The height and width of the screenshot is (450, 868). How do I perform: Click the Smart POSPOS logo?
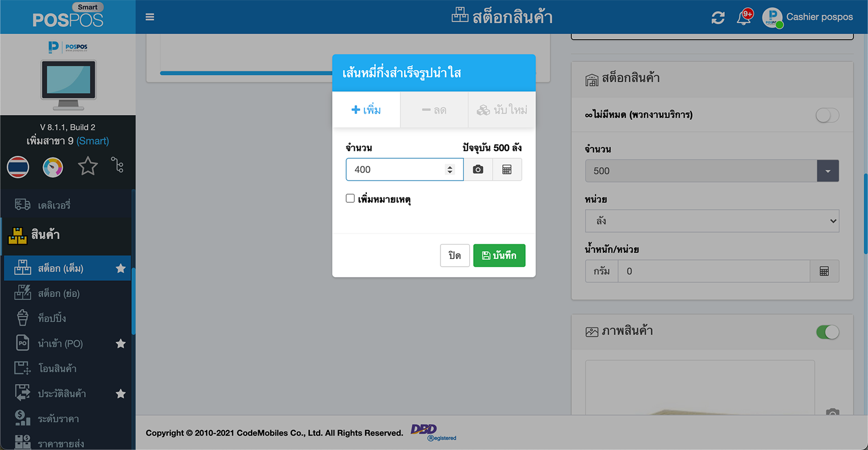pos(68,16)
